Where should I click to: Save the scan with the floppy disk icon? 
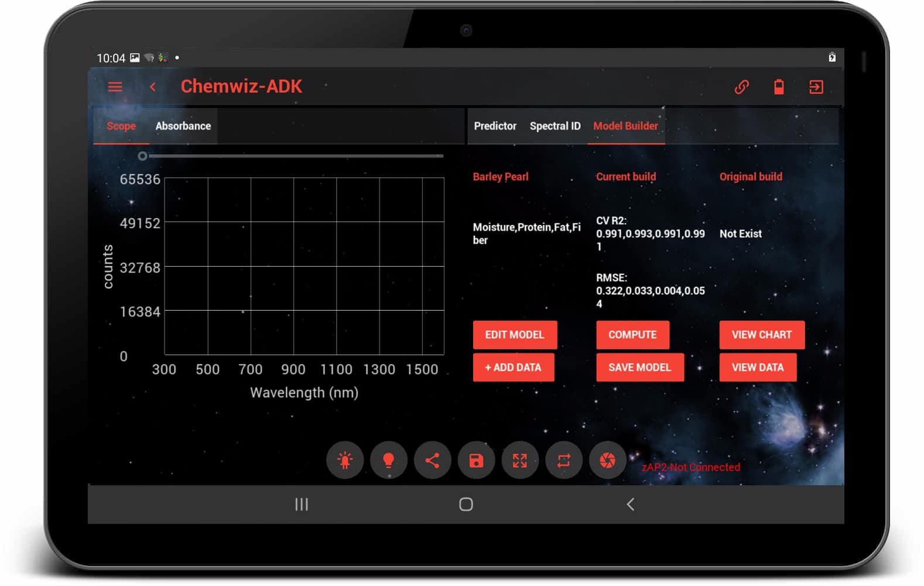[x=476, y=460]
